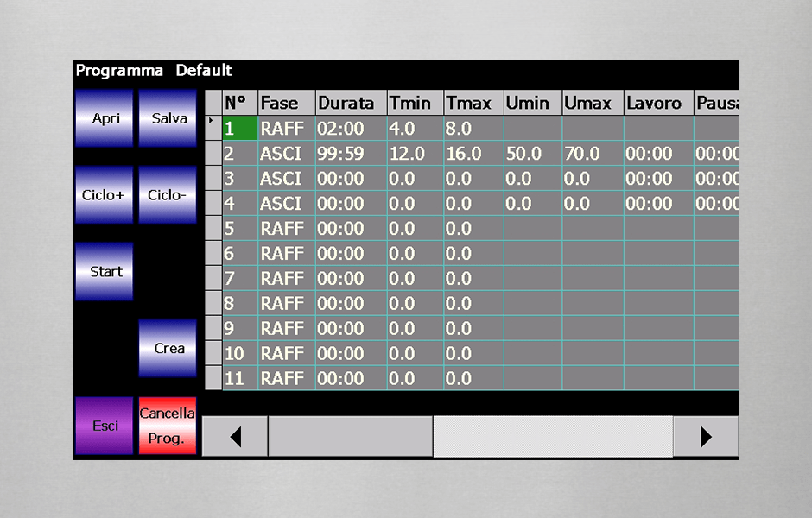Select Tmax cell 16.0 in row 2
The height and width of the screenshot is (518, 812).
tap(474, 153)
